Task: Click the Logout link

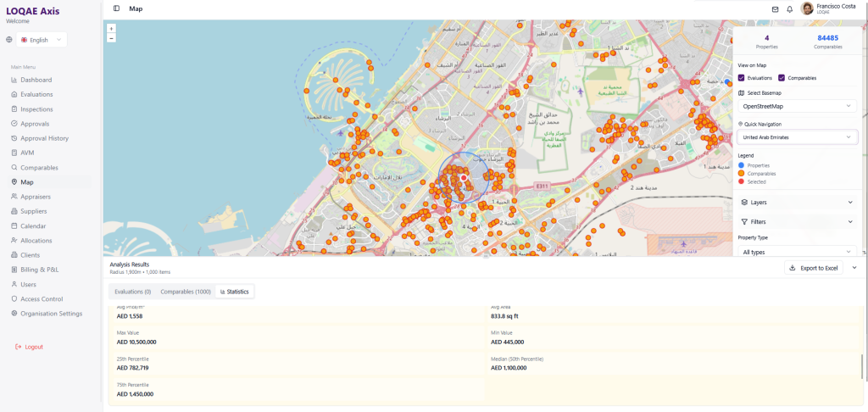Action: pos(34,347)
